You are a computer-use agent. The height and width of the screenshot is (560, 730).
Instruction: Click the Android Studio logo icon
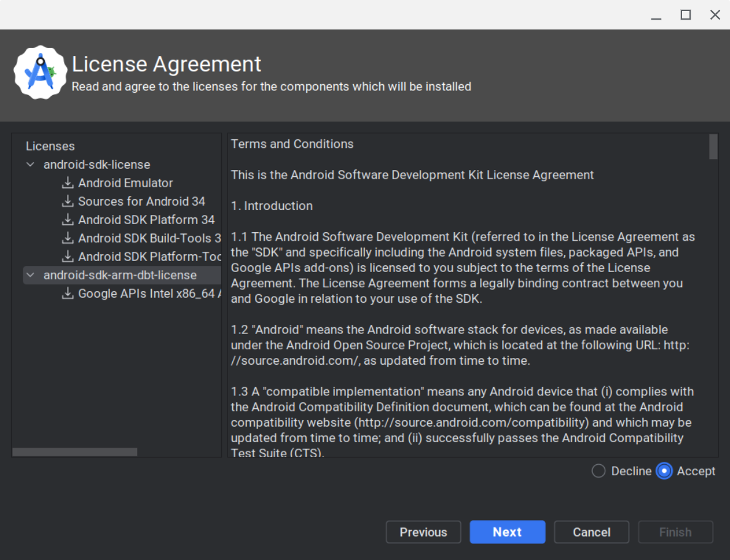coord(40,72)
